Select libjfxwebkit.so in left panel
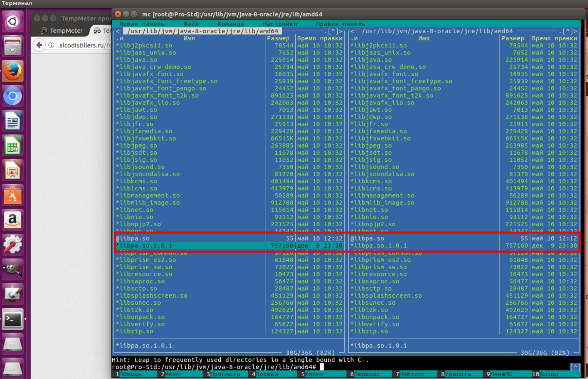 coord(229,138)
